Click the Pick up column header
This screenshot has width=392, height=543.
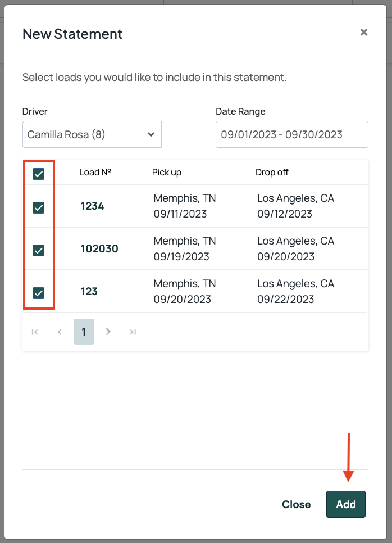pyautogui.click(x=167, y=172)
